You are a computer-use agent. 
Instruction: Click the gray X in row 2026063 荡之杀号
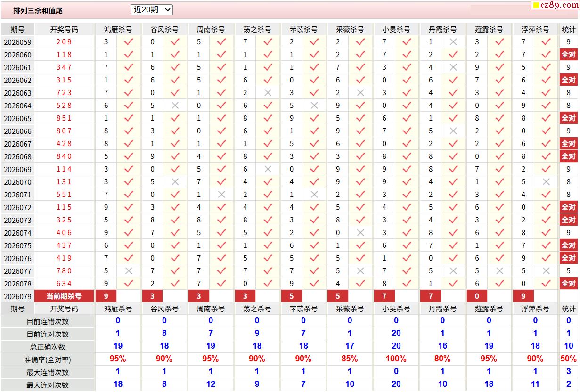click(x=268, y=93)
